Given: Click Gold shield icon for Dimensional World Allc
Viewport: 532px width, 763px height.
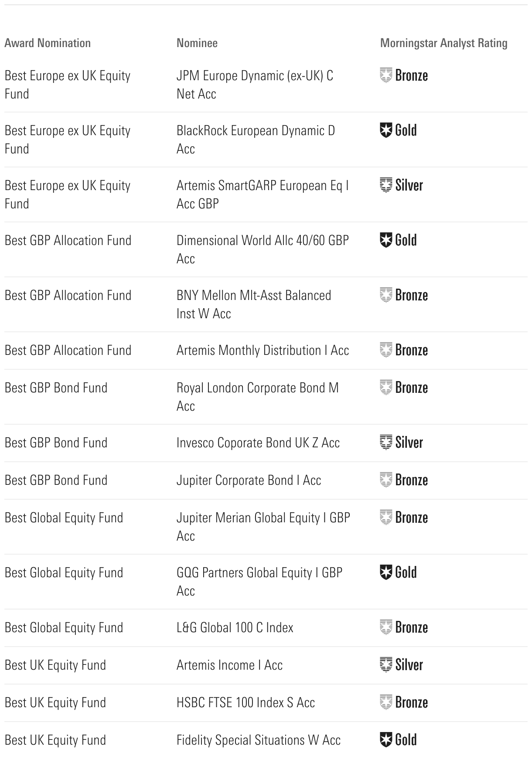Looking at the screenshot, I should (386, 240).
